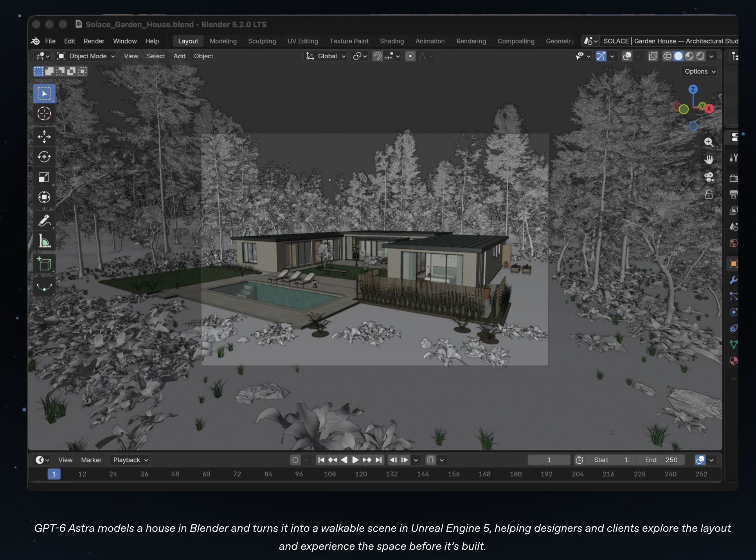Image resolution: width=756 pixels, height=560 pixels.
Task: Click the current frame number field
Action: (x=549, y=460)
